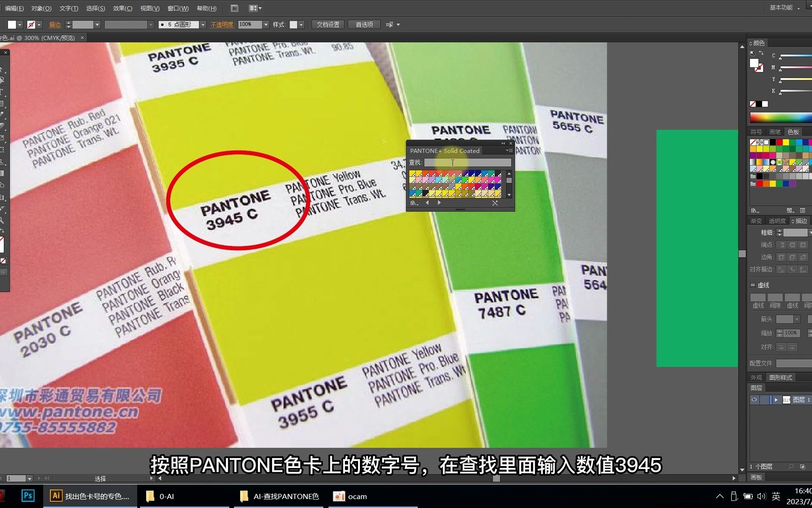Open Swatch Libraries menu in Swatches panel

pos(755,211)
